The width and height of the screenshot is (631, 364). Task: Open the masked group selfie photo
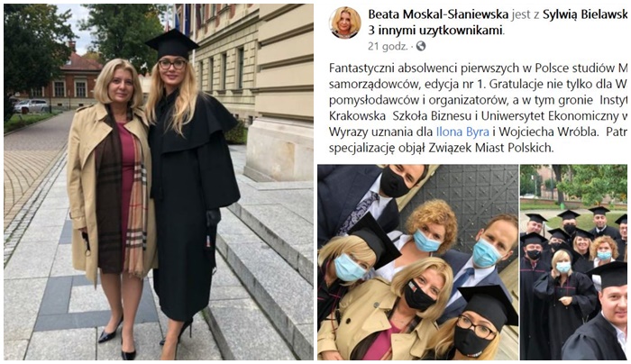pos(417,262)
